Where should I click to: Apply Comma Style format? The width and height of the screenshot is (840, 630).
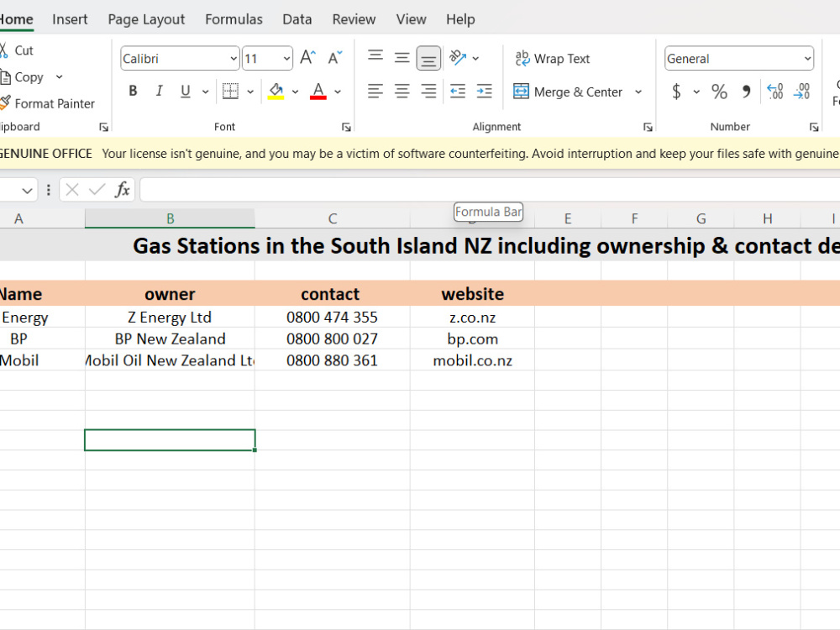(746, 92)
